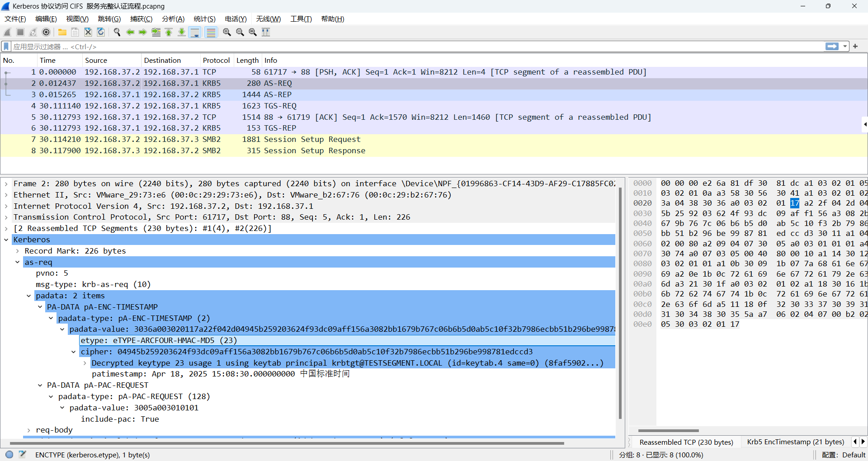868x461 pixels.
Task: Open 跳转(G) menu
Action: (109, 19)
